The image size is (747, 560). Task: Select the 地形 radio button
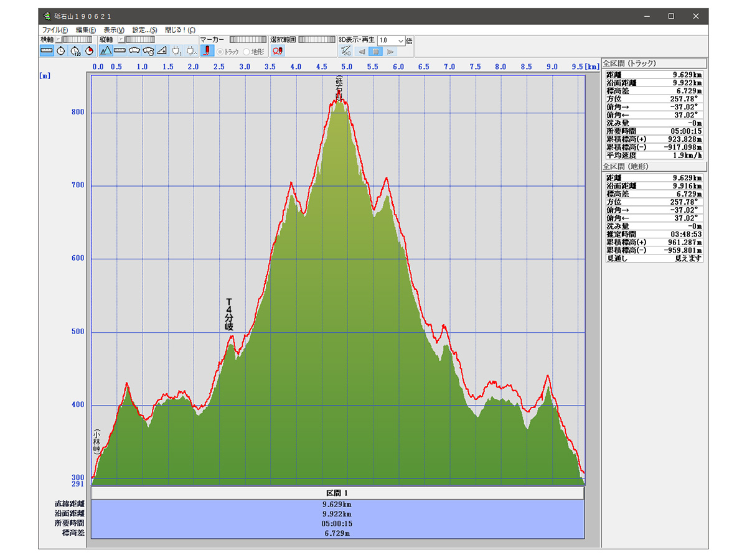[247, 52]
